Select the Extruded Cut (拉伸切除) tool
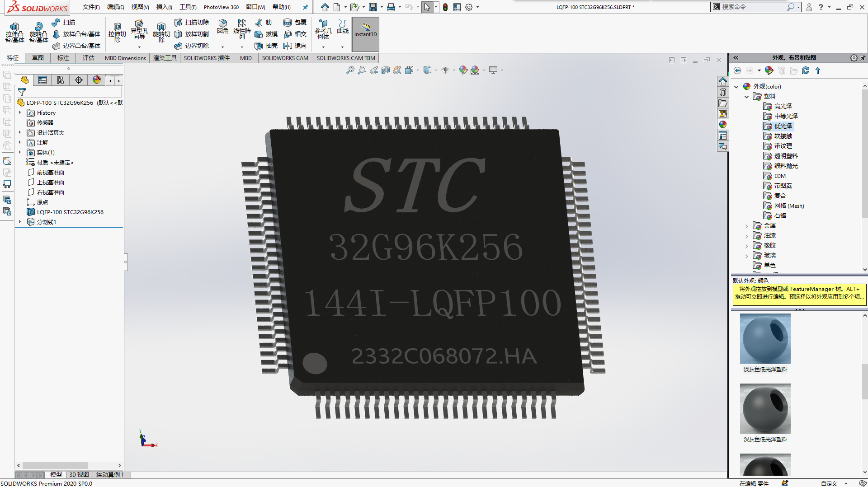 point(117,33)
